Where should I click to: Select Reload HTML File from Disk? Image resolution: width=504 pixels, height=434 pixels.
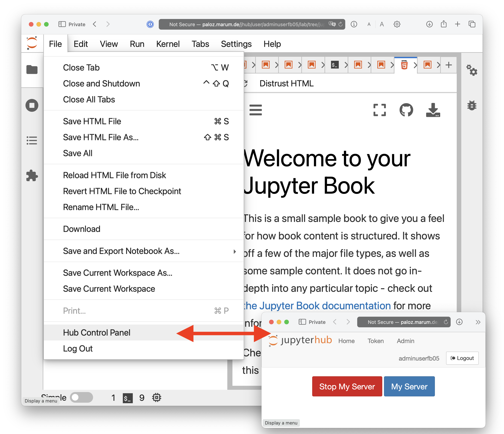point(144,175)
